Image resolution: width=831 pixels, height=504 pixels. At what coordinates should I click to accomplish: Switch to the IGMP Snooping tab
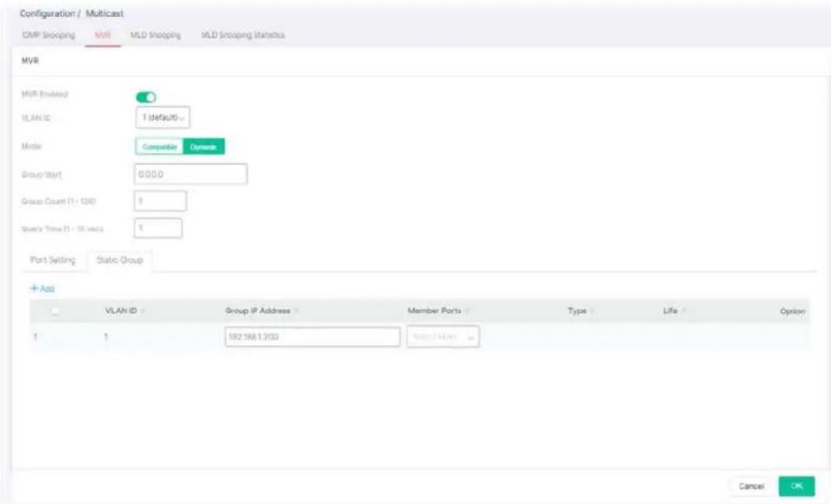tap(48, 35)
